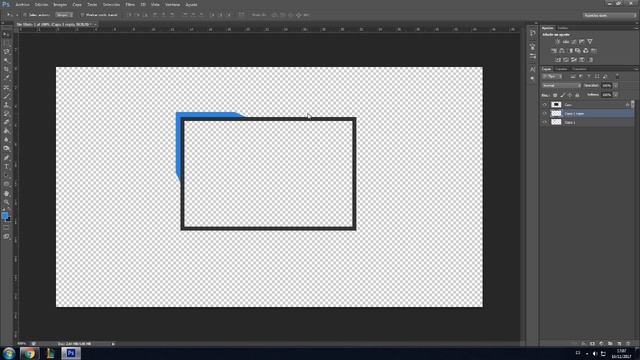Screen dimensions: 640x360
Task: Select the Path Selection tool
Action: coord(6,175)
